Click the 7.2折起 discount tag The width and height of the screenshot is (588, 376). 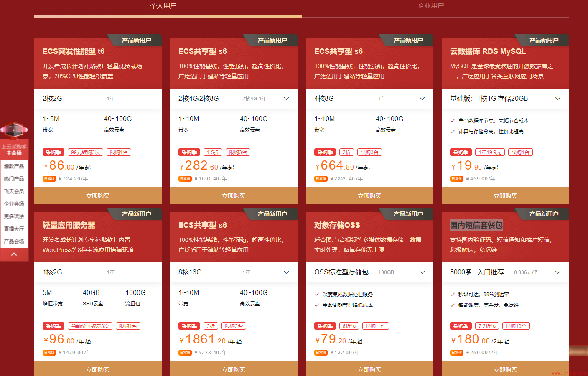coord(487,326)
